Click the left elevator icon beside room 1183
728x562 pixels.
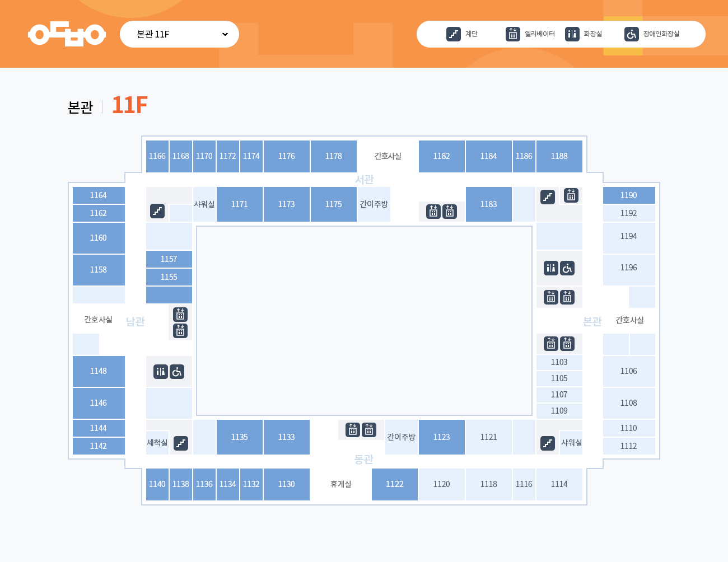pyautogui.click(x=433, y=212)
